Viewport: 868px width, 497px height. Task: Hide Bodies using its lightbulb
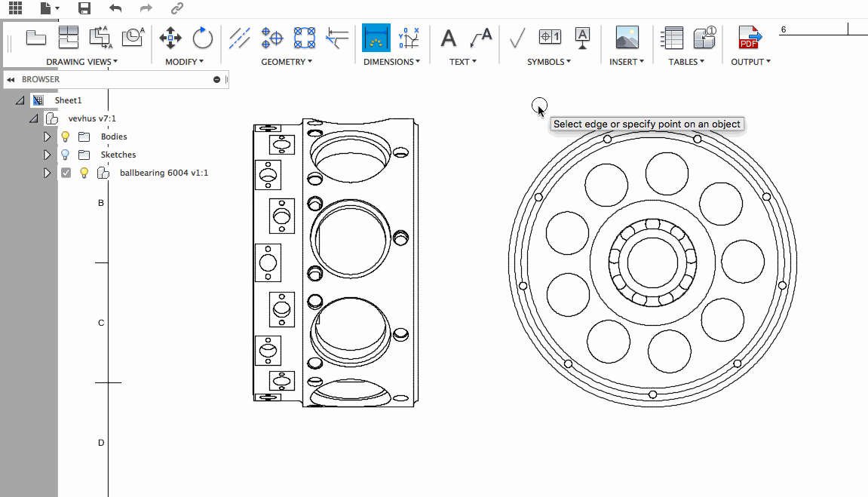point(66,137)
